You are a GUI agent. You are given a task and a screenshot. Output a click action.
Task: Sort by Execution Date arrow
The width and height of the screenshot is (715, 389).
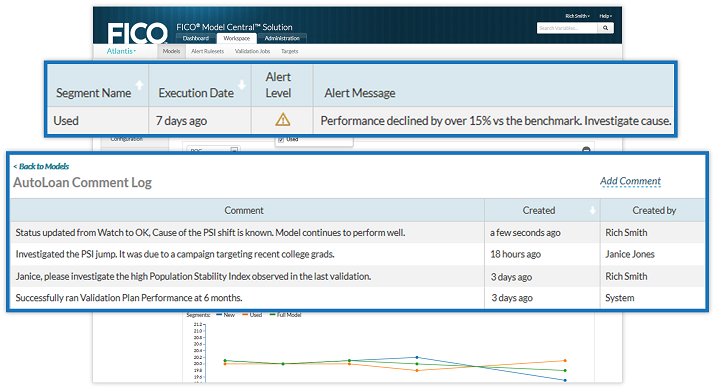[242, 85]
